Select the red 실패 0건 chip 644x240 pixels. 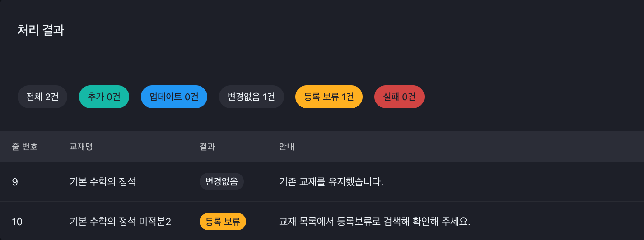(399, 97)
